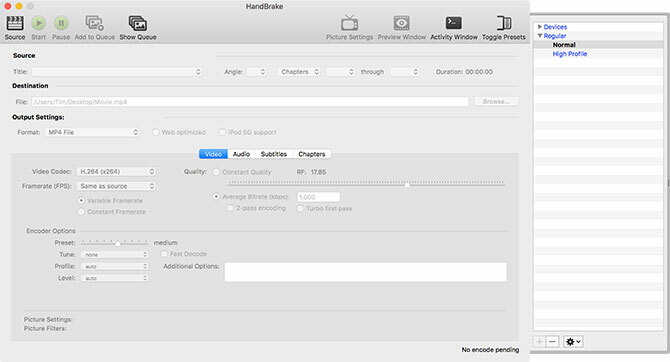This screenshot has height=362, width=670.
Task: Select the Constant Framerate radio button
Action: click(x=81, y=212)
